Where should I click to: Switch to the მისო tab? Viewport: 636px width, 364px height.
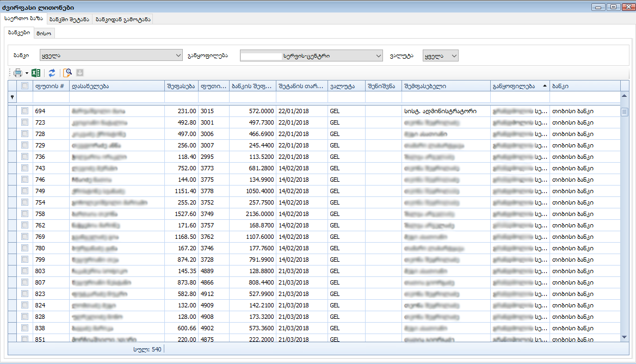[x=44, y=33]
